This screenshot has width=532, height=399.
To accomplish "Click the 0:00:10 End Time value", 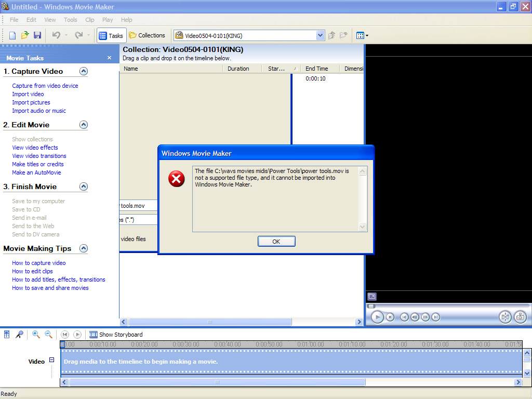I will (x=315, y=78).
